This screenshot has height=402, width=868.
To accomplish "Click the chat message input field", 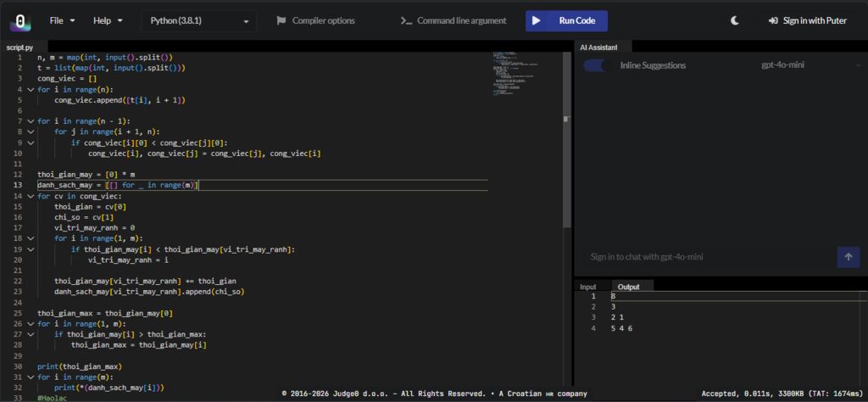I will click(x=710, y=257).
